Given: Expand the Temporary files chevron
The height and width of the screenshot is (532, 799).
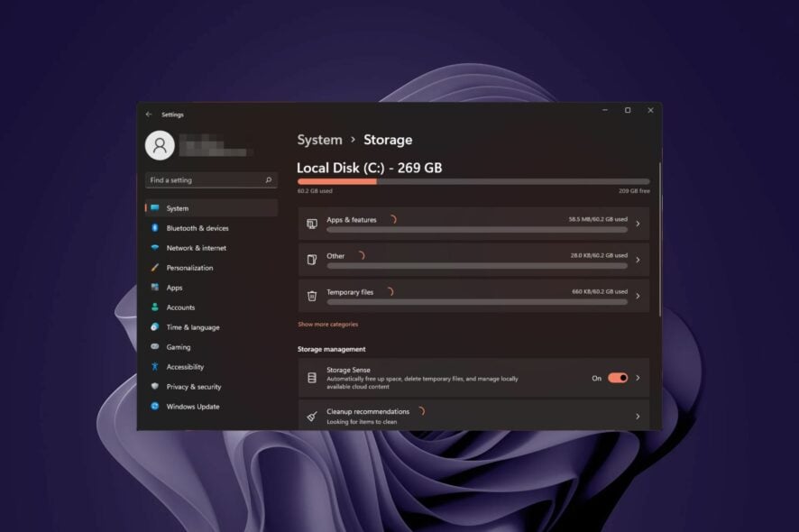Looking at the screenshot, I should pos(638,296).
